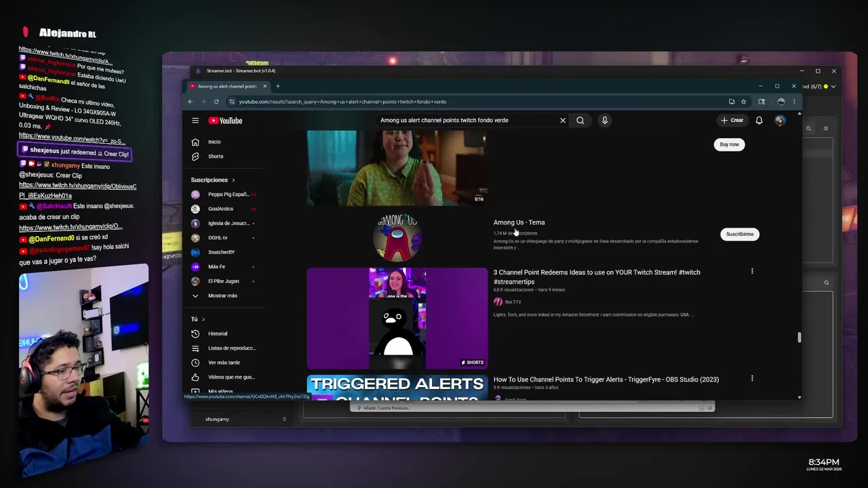Open the purple penguin Shorts thumbnail
The image size is (868, 488).
[x=397, y=319]
